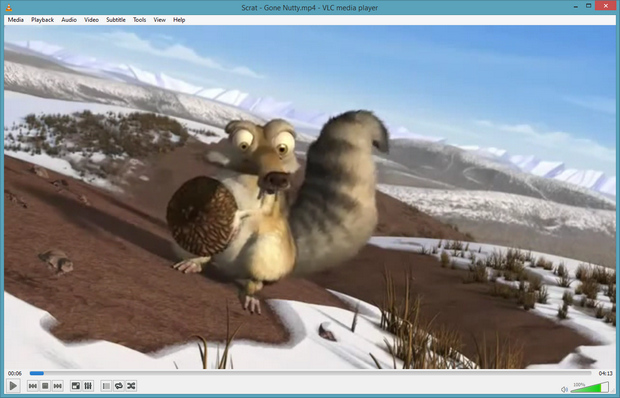Image resolution: width=620 pixels, height=398 pixels.
Task: Open the Media menu
Action: tap(15, 20)
